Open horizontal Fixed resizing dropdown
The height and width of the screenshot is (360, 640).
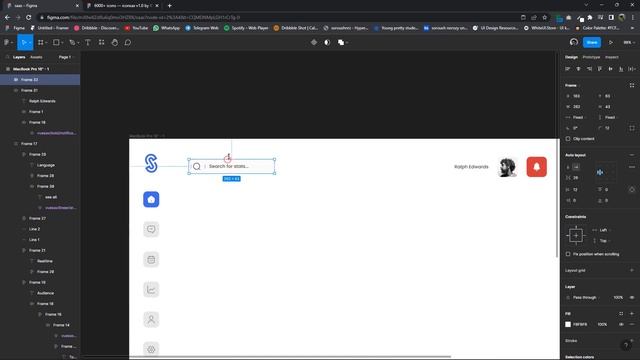(576, 118)
